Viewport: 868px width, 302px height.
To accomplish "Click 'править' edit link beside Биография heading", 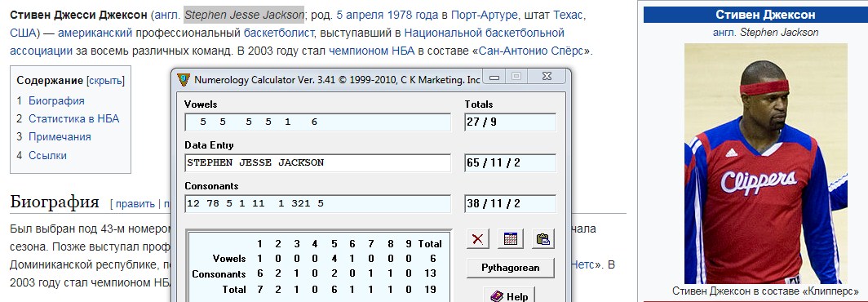I will [x=135, y=204].
